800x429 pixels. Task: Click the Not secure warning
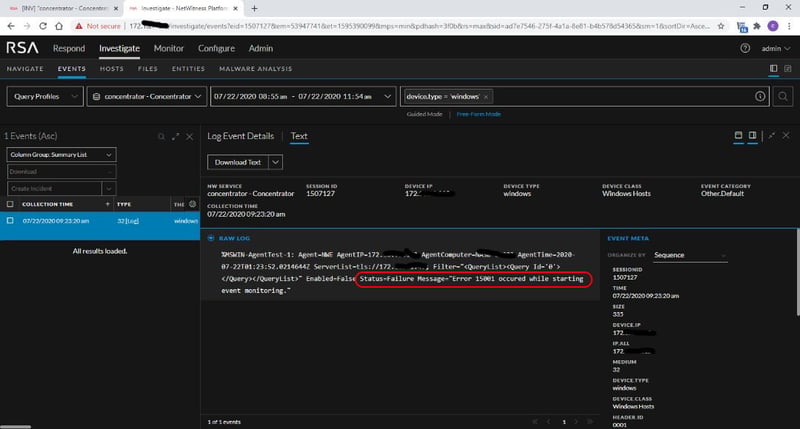(x=98, y=26)
